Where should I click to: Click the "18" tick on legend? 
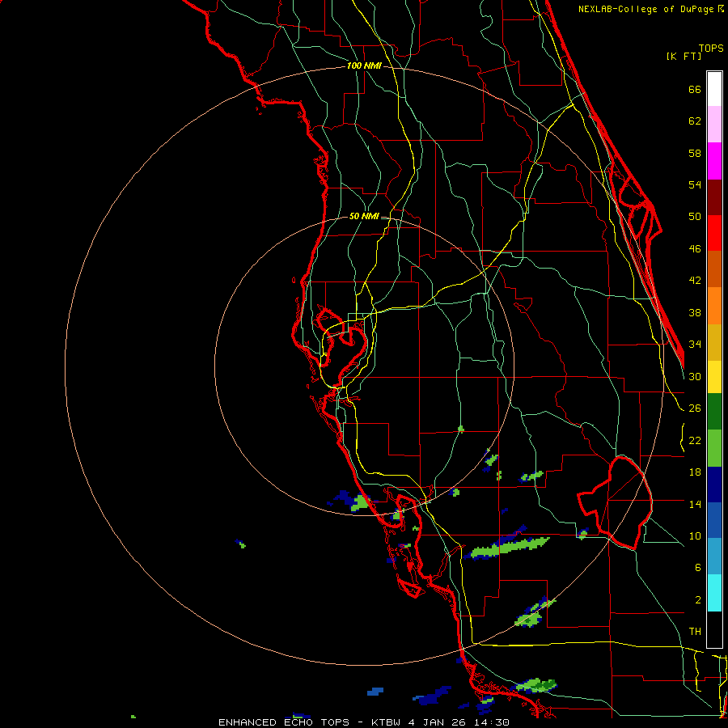coord(695,472)
